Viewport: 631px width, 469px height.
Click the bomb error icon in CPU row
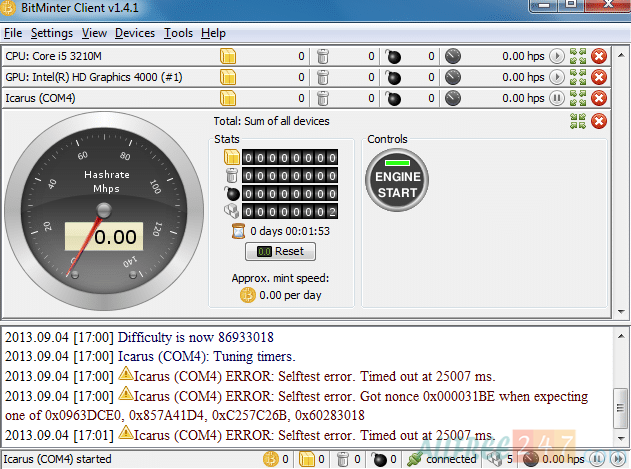click(x=393, y=56)
